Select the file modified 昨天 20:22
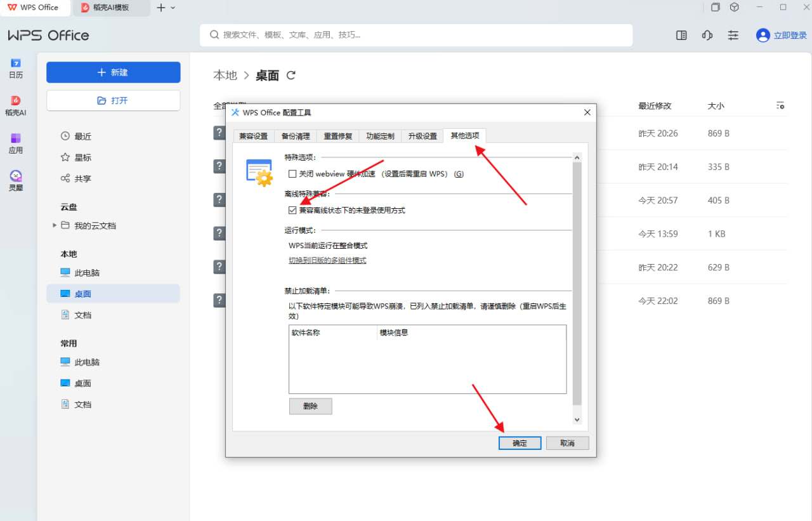The height and width of the screenshot is (521, 812). 501,267
